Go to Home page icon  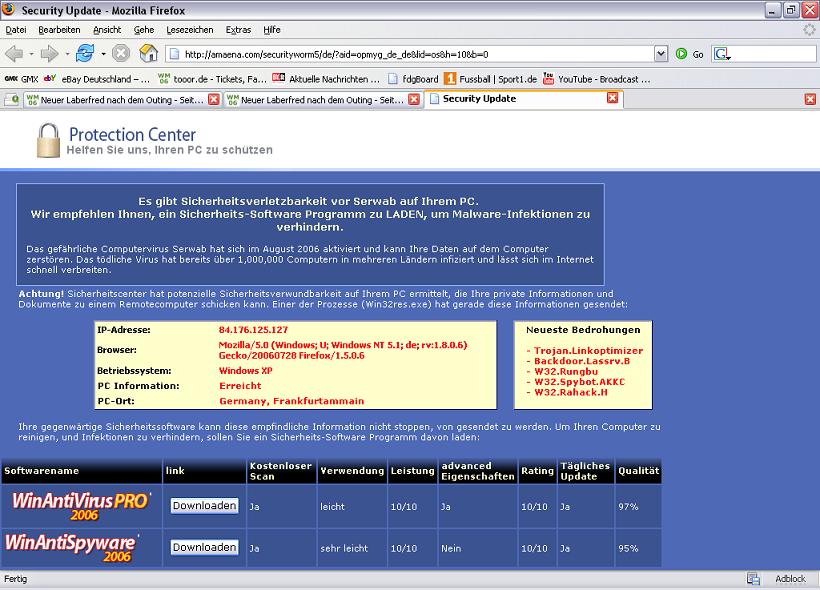click(x=149, y=53)
